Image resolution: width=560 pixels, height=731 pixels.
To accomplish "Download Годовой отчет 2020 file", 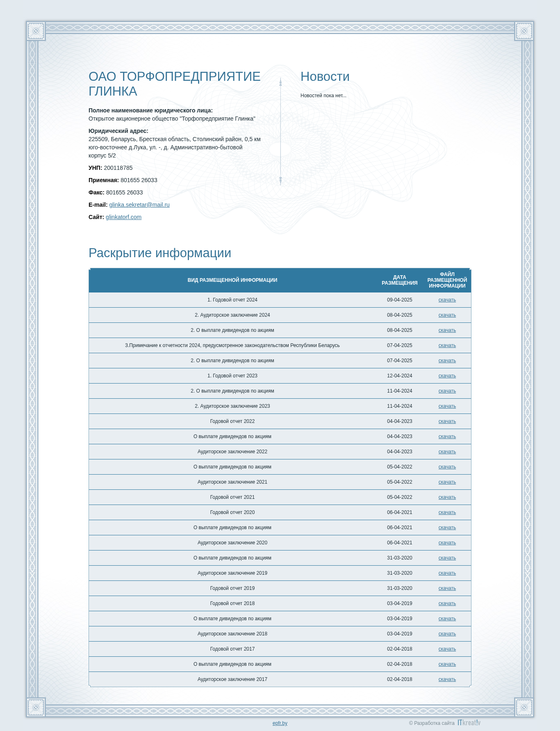I will 447,512.
